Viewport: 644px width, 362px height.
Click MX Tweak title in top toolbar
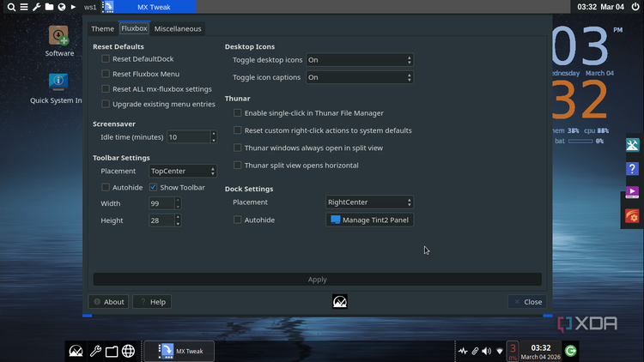coord(154,7)
